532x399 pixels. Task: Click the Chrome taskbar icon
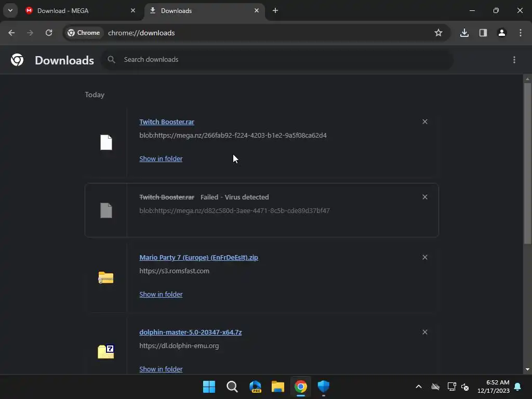tap(301, 387)
